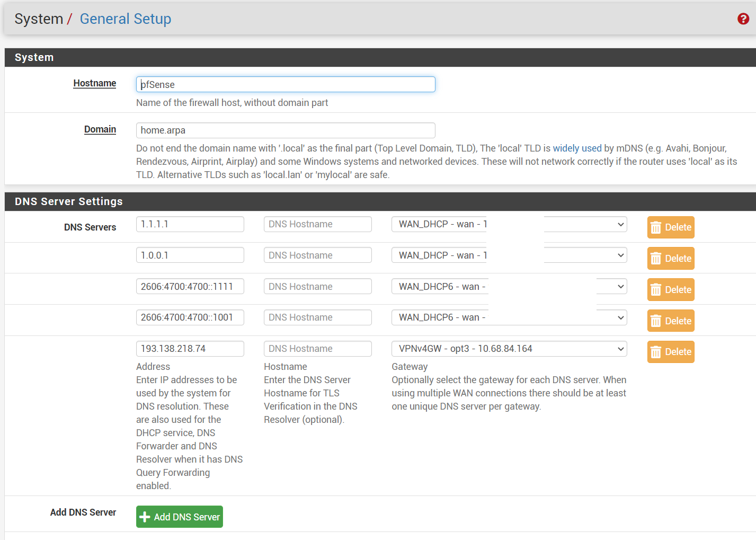Screen dimensions: 756x540
Task: Open the VPNv4GW gateway dropdown
Action: [509, 349]
